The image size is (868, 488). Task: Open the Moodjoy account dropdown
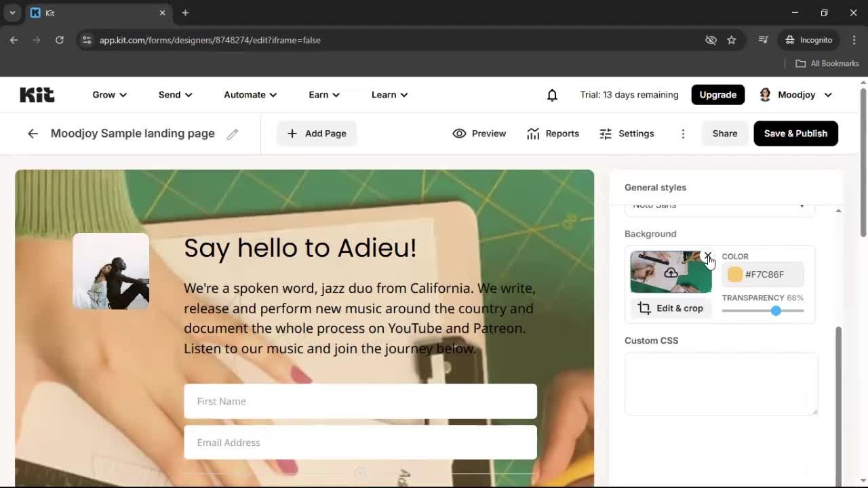click(x=795, y=95)
